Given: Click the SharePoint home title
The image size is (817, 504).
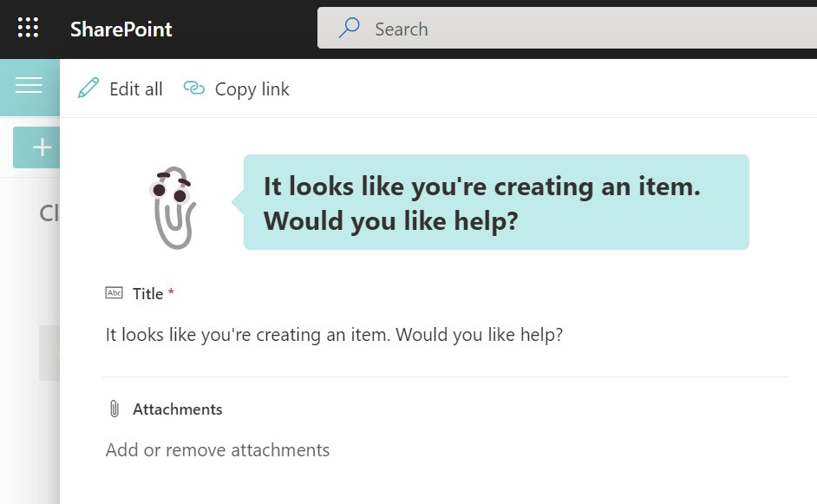Looking at the screenshot, I should (x=121, y=29).
